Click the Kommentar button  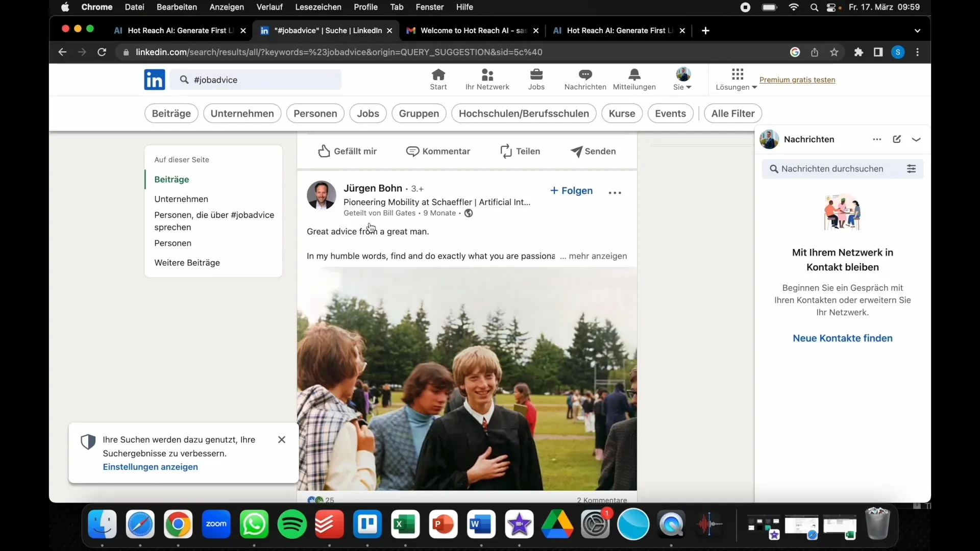tap(438, 151)
